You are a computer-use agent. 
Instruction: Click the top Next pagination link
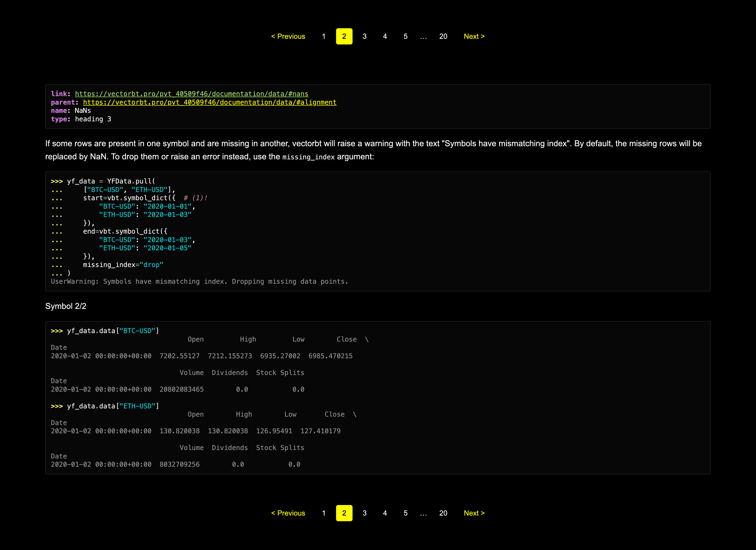click(474, 36)
